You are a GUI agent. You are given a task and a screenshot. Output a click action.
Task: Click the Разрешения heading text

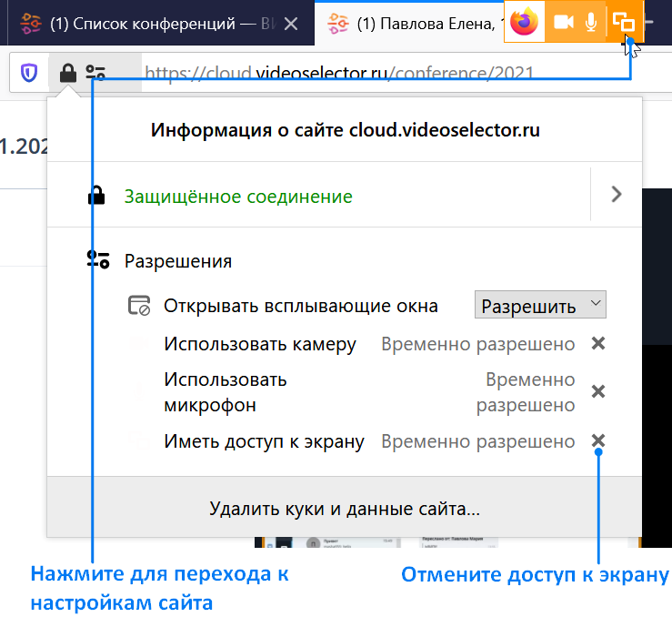click(178, 261)
